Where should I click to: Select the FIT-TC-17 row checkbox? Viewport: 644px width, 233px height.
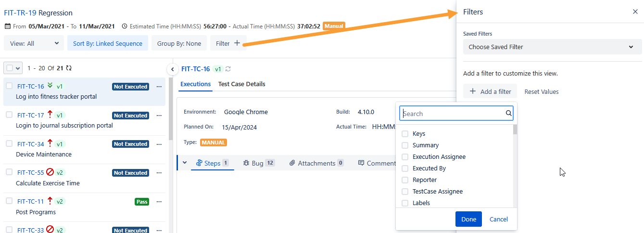(x=9, y=115)
